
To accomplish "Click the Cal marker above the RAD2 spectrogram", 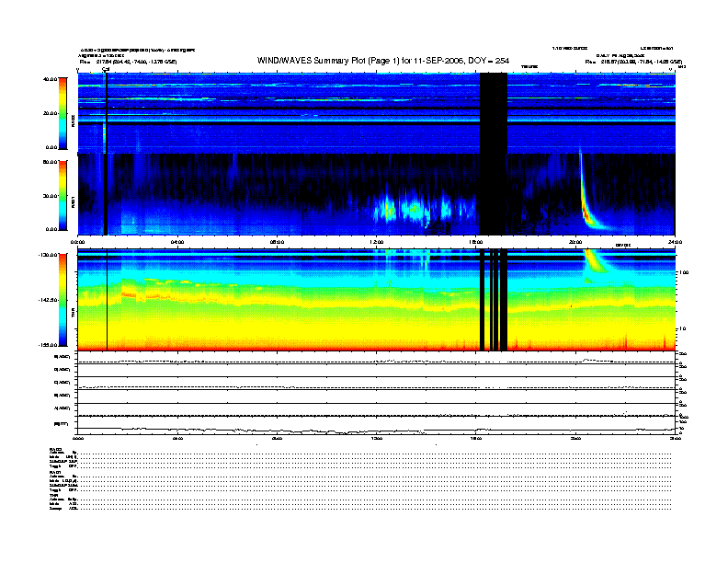I will (106, 69).
